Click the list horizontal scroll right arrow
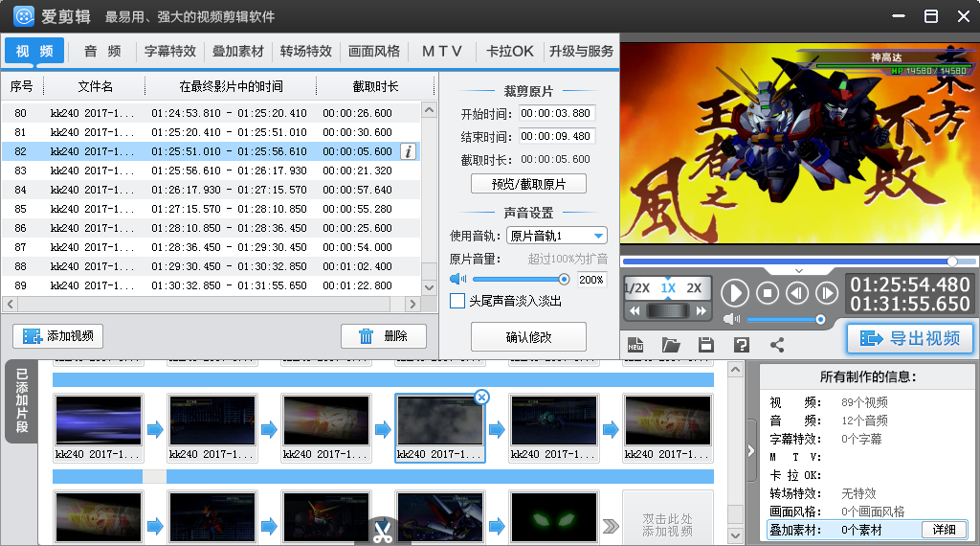The width and height of the screenshot is (980, 546). [x=412, y=304]
